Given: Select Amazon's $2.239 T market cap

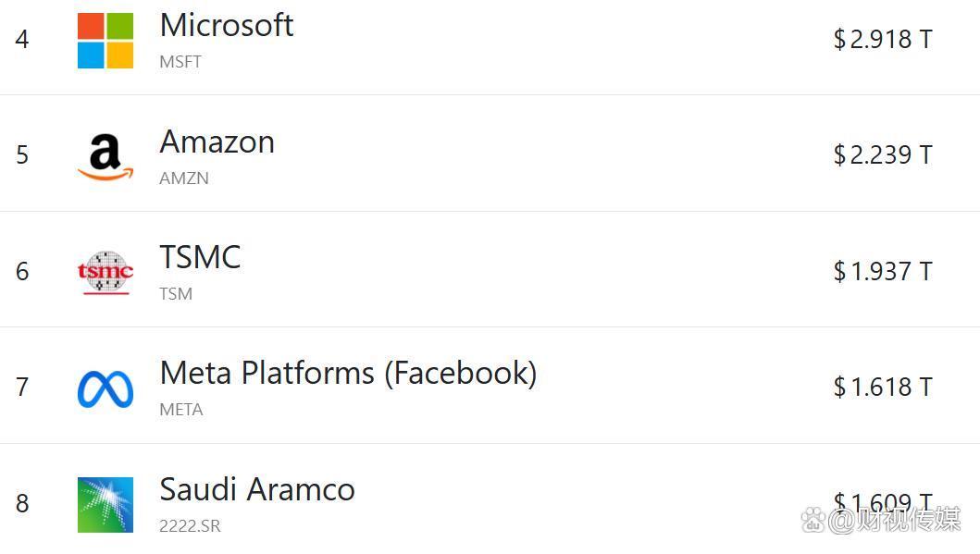Looking at the screenshot, I should coord(883,154).
